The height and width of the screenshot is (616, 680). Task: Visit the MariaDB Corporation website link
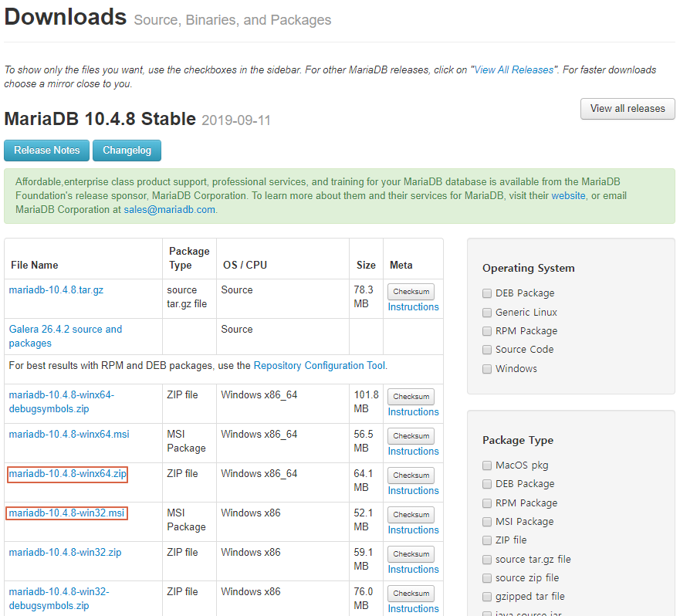[x=568, y=195]
